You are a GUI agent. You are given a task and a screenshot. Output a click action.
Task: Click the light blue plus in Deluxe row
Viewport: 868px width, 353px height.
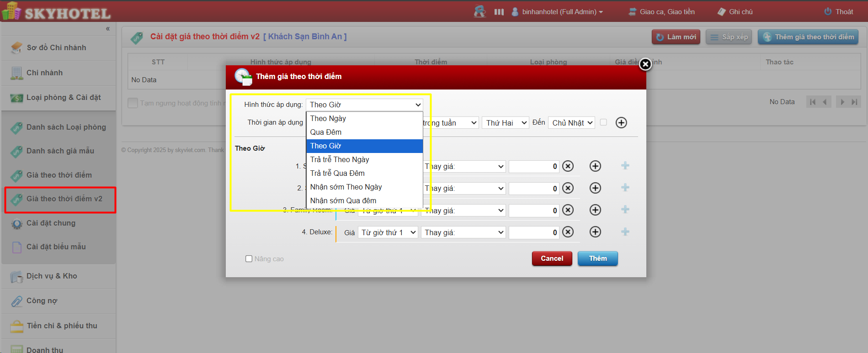[625, 232]
